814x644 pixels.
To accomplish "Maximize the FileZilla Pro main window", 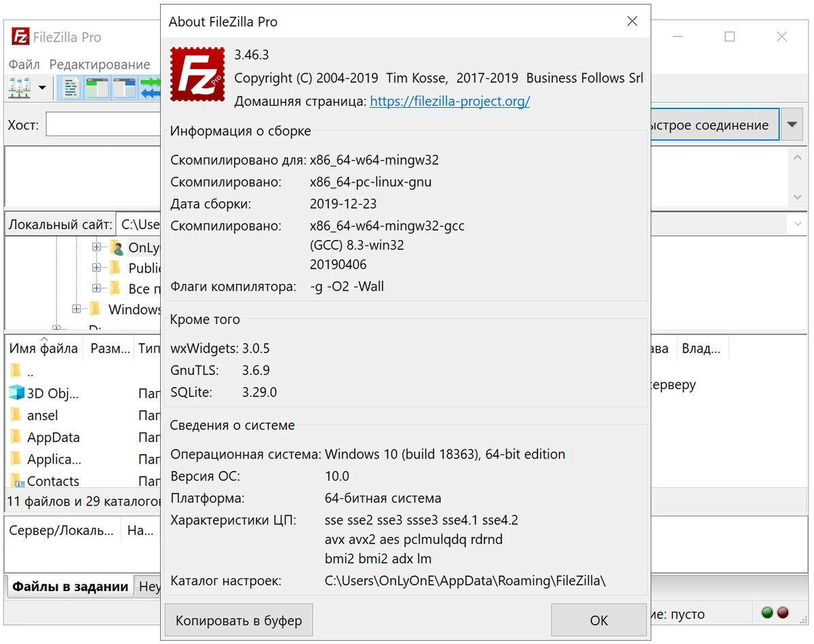I will 730,37.
